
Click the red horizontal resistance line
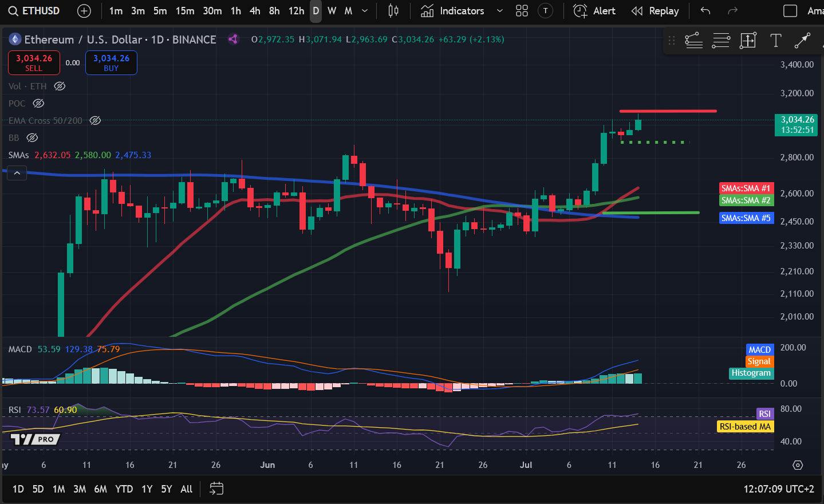click(668, 111)
